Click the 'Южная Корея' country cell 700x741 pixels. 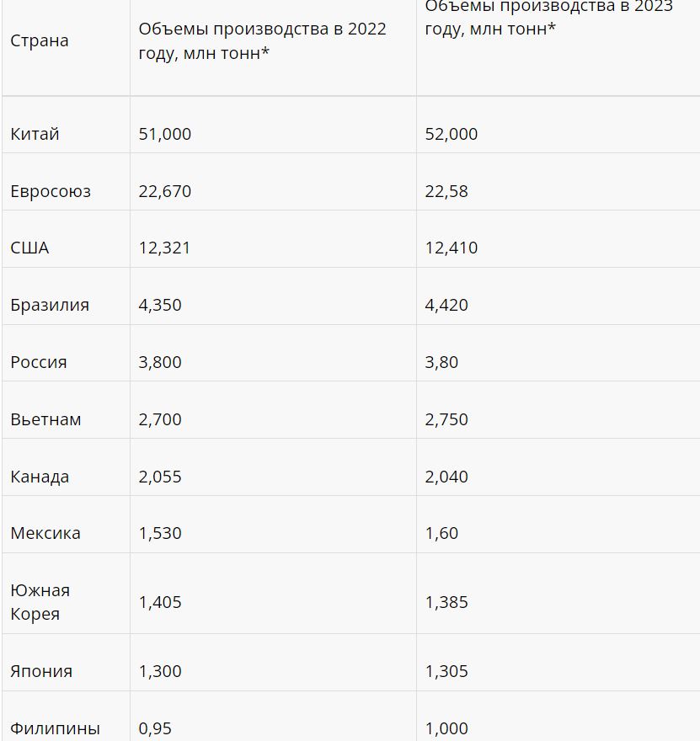(40, 602)
